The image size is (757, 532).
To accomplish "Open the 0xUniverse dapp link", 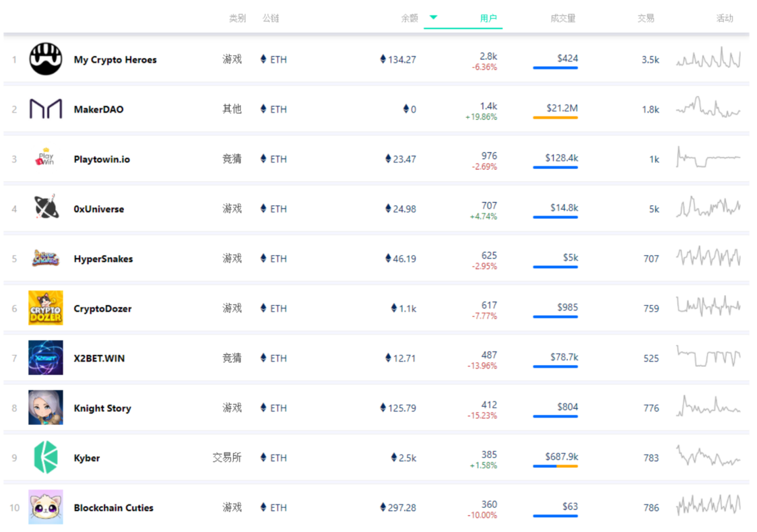I will coord(98,209).
